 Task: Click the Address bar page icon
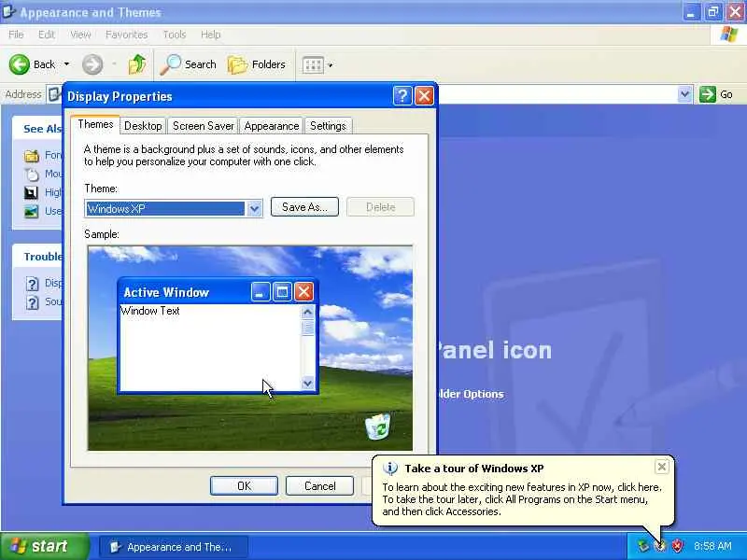coord(54,94)
